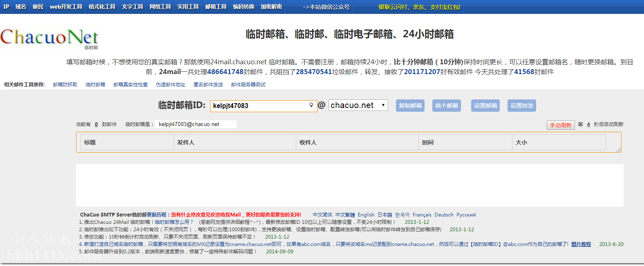Click the 本站微信公众号 link
The image size is (644, 266).
[x=326, y=7]
